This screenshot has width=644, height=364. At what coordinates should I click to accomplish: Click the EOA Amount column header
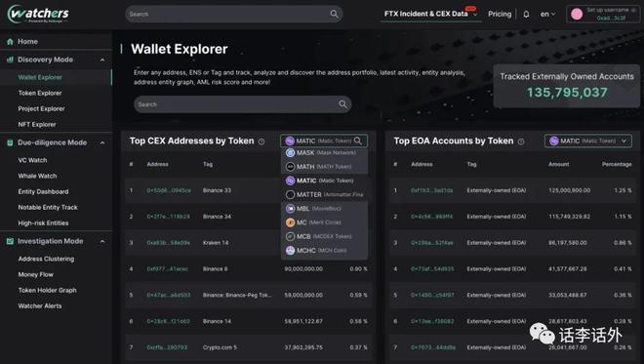558,164
